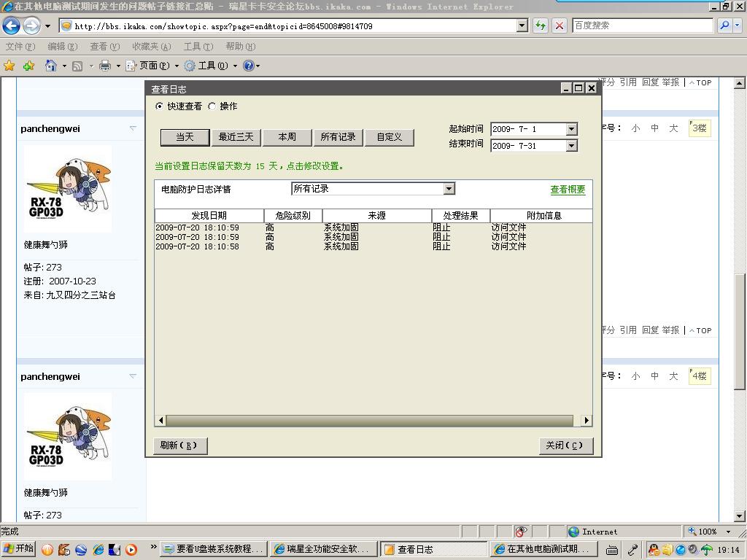Viewport: 747px width, 560px height.
Task: Open the 工具(T) menu
Action: 198,47
